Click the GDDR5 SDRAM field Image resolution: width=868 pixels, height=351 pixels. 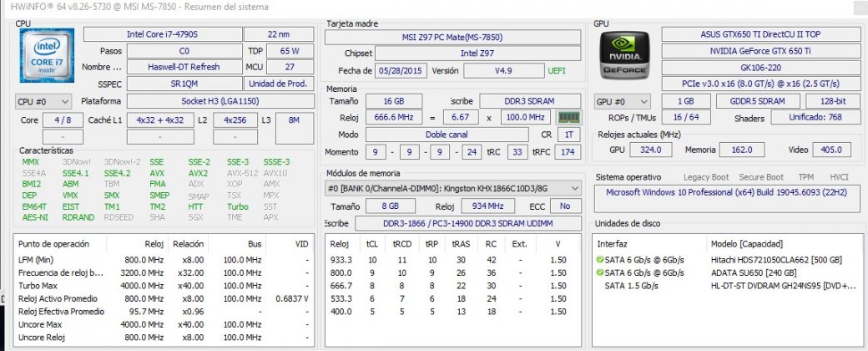coord(759,101)
